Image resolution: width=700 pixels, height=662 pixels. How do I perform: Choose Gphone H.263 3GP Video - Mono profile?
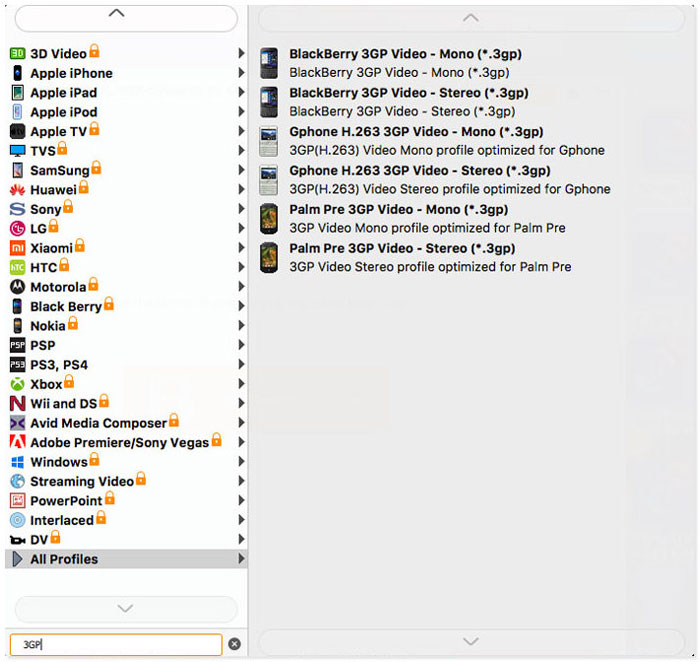(x=471, y=141)
